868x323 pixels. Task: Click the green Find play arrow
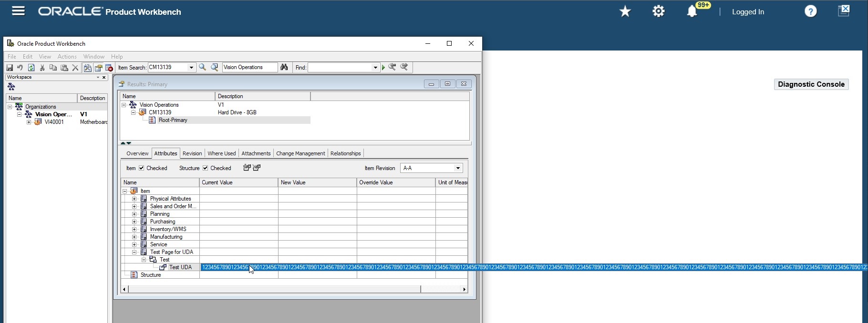[383, 68]
